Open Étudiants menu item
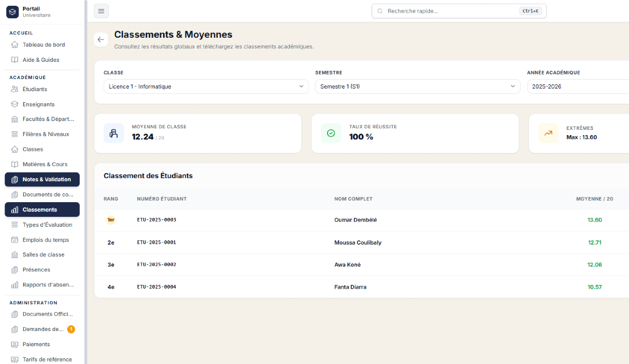Viewport: 629px width, 364px height. click(x=42, y=89)
